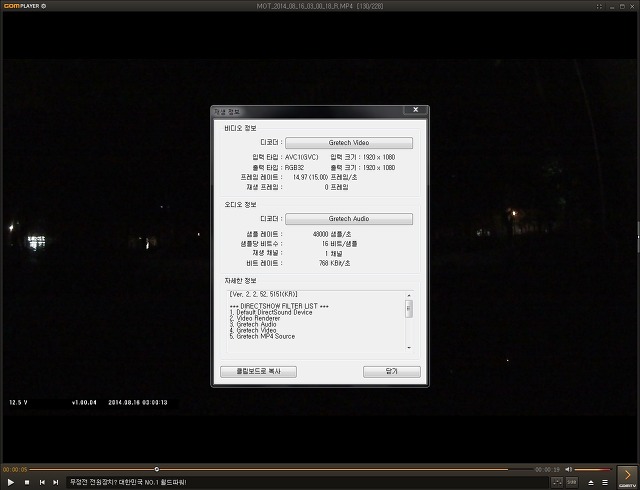Click the detailed info scroll-down arrow
The width and height of the screenshot is (640, 490).
(x=409, y=347)
